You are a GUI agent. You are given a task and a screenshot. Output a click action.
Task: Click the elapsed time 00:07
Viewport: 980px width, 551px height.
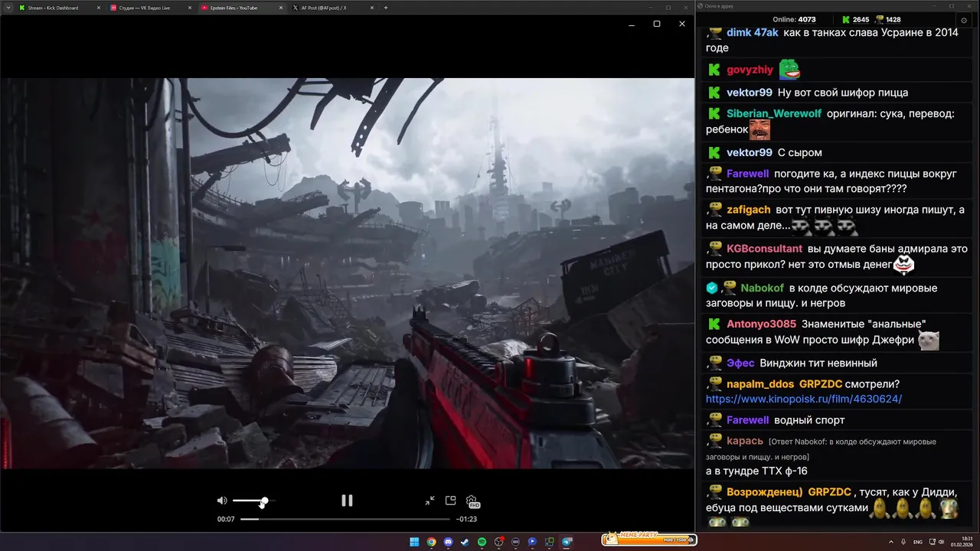point(226,519)
